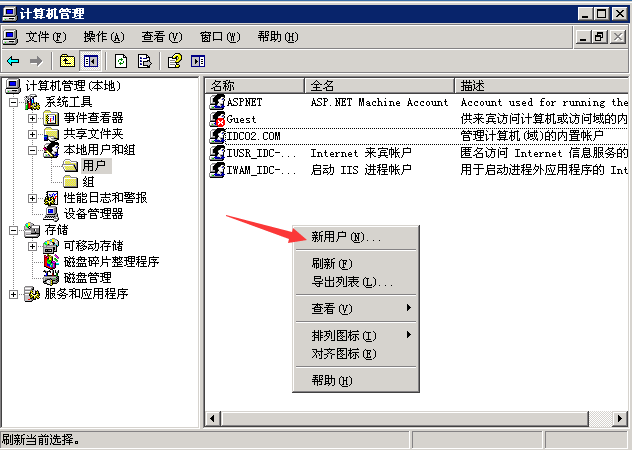This screenshot has width=632, height=450.
Task: Open the 窗口(W) menu
Action: [x=220, y=37]
